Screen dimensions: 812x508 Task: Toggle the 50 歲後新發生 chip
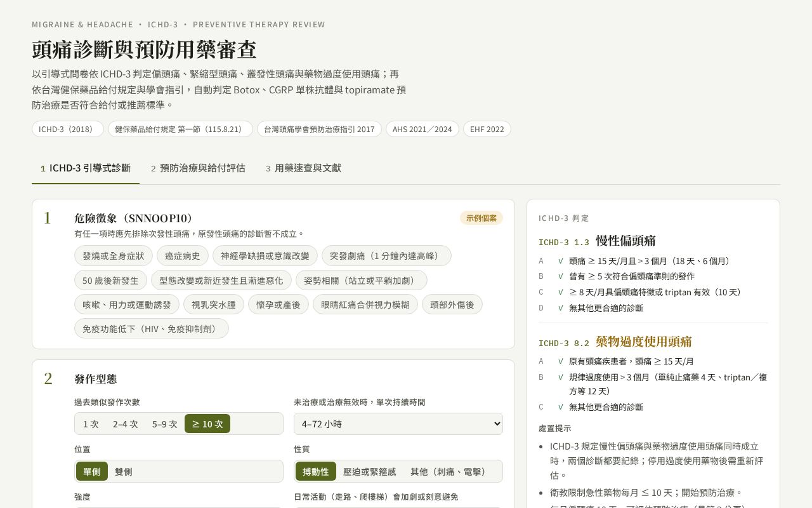coord(110,280)
